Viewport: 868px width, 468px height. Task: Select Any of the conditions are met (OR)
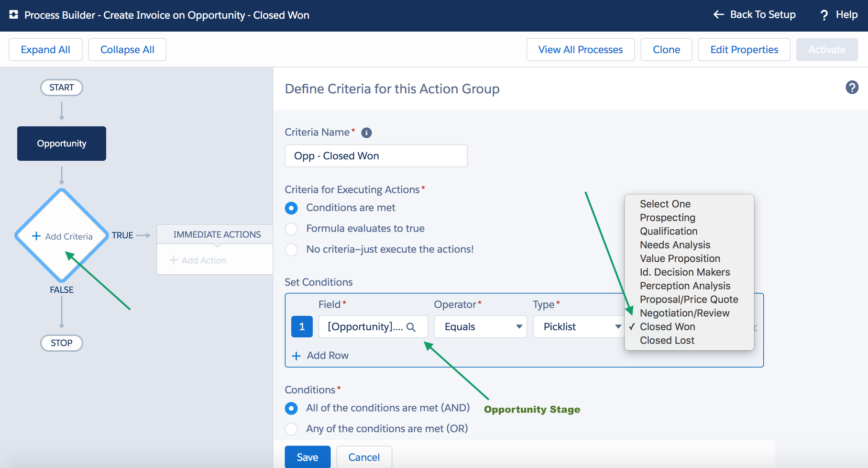coord(291,429)
